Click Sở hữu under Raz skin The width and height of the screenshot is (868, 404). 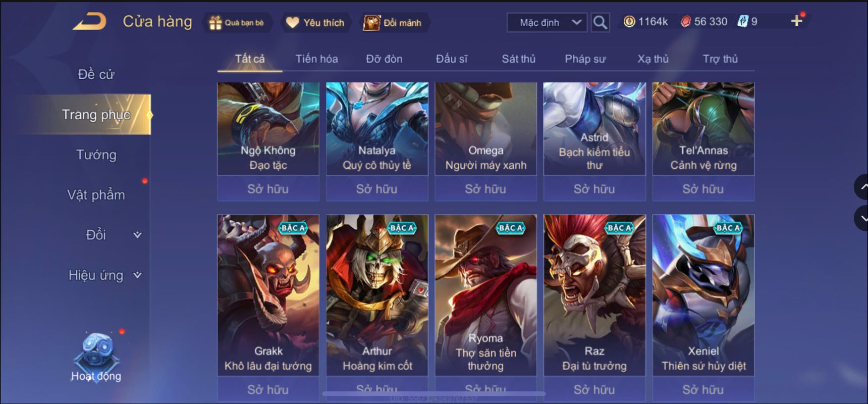594,390
